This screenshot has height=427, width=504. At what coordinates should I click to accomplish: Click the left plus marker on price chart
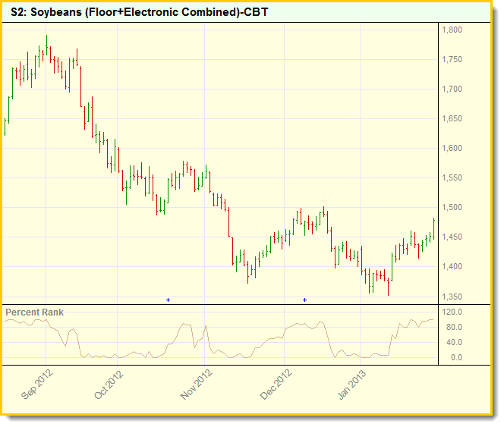coord(168,300)
